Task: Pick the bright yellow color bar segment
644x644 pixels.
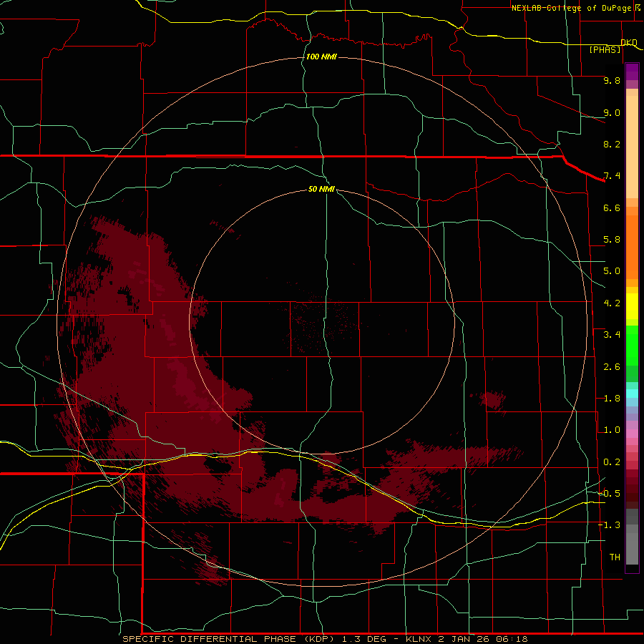Action: (632, 306)
